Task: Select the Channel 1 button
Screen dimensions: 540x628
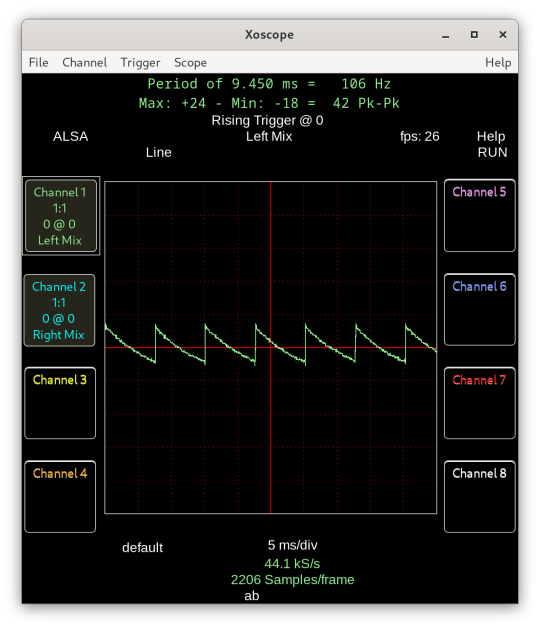Action: [x=60, y=215]
